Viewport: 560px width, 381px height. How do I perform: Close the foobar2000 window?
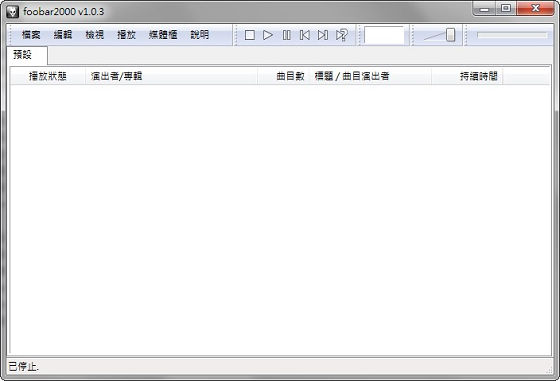pos(535,9)
